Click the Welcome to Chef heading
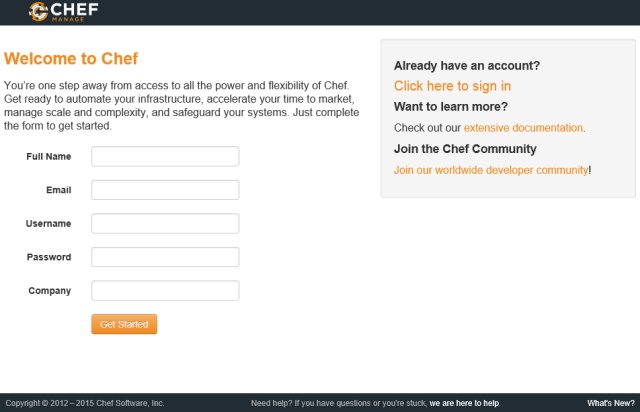Viewport: 640px width, 412px height. point(71,59)
